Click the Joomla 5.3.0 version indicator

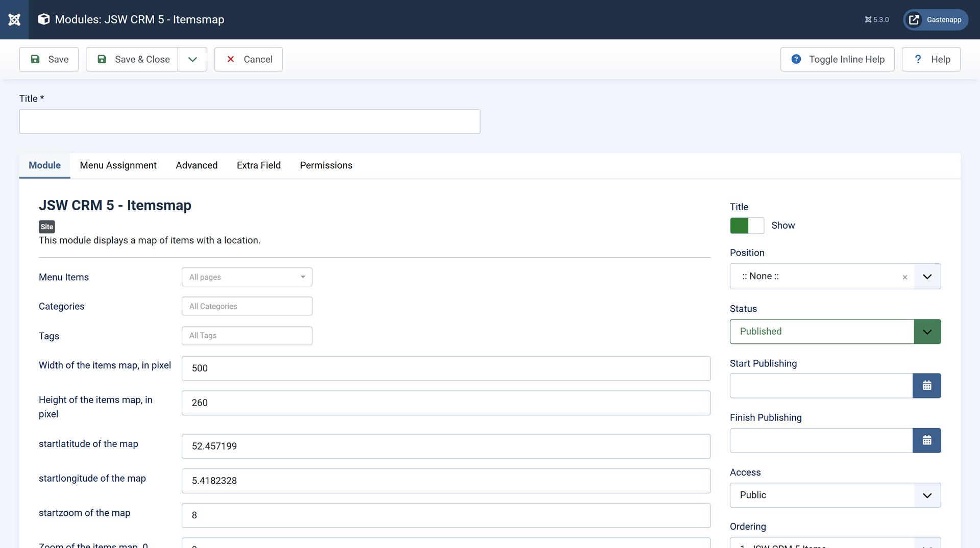[876, 20]
